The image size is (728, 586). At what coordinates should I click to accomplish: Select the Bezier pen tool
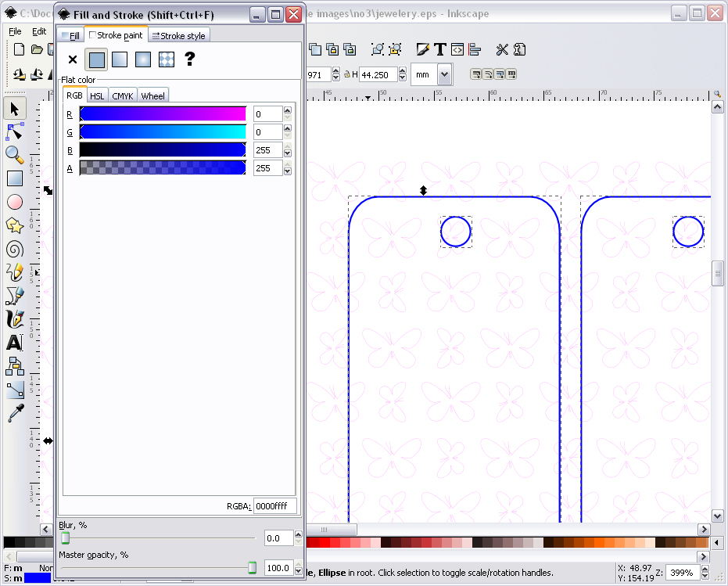15,296
